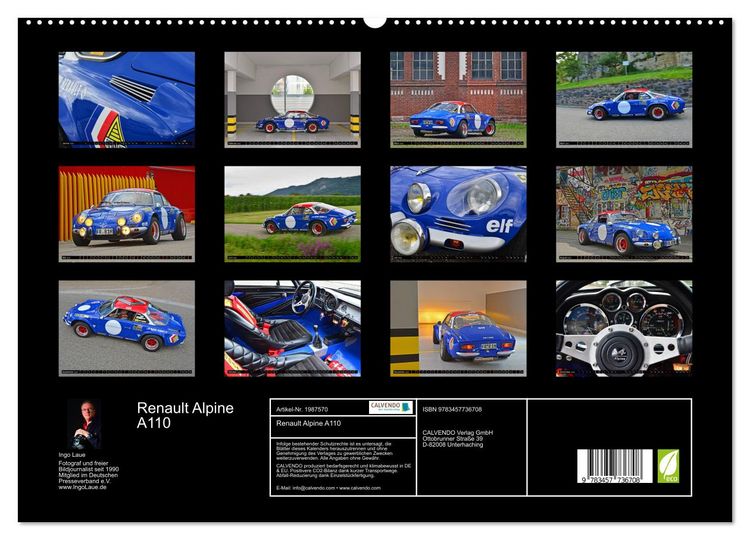Click the small Renault Alpine A110 box label
This screenshot has width=750, height=540.
click(x=309, y=423)
